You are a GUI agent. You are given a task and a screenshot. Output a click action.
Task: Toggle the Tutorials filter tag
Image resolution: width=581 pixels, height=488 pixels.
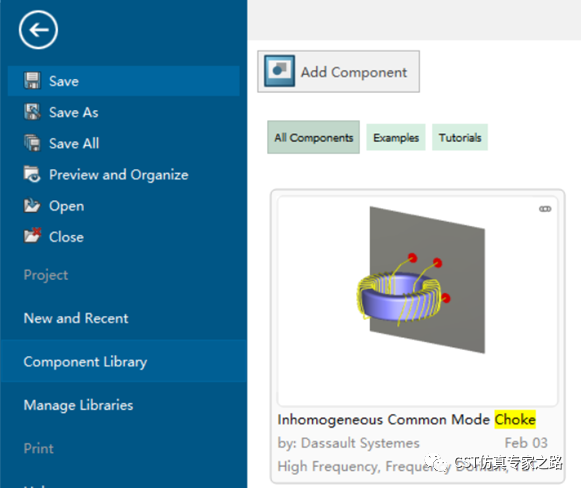click(460, 137)
